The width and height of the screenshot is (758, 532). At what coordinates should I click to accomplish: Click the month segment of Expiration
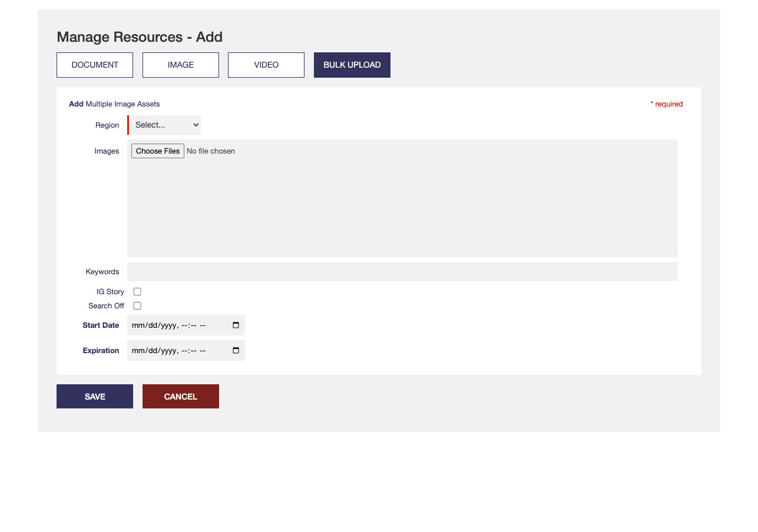pyautogui.click(x=138, y=351)
